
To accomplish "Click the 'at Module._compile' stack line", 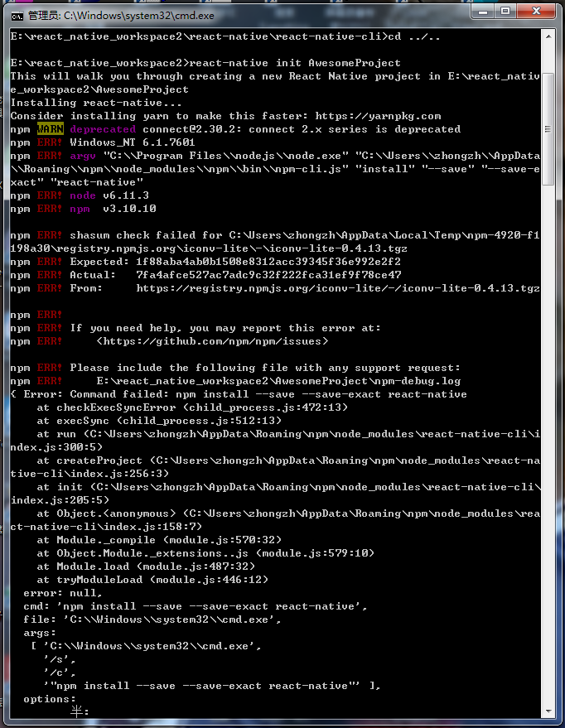I will click(x=159, y=540).
